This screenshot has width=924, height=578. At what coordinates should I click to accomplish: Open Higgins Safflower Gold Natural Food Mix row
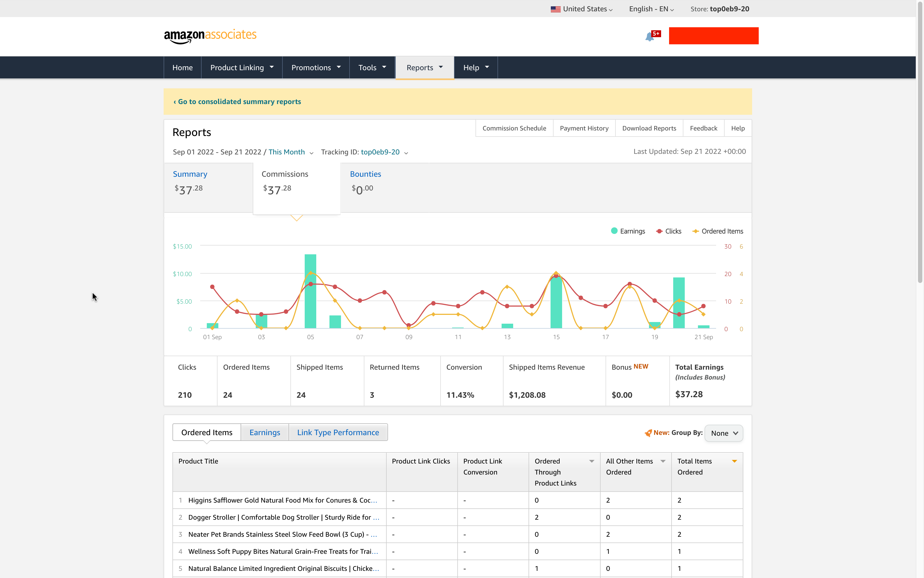[458, 500]
